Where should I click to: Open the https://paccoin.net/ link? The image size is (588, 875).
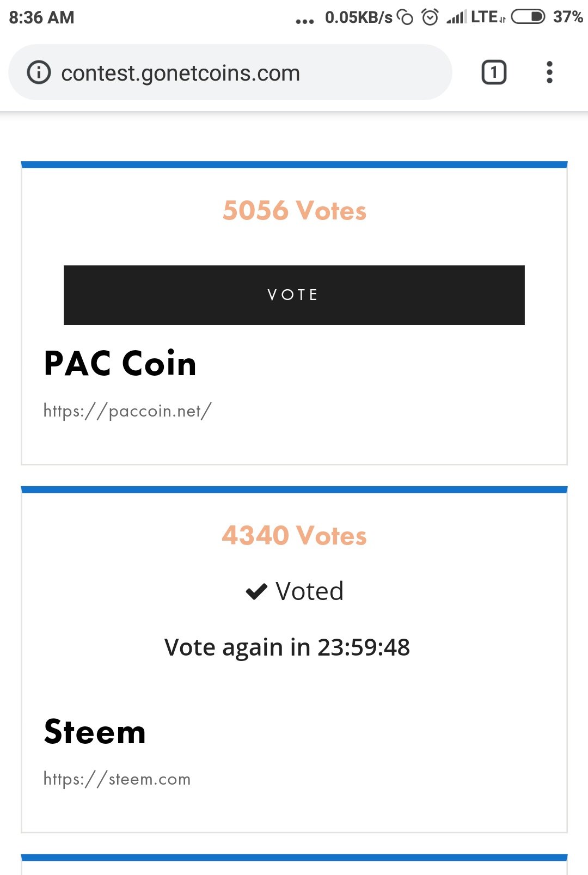(x=127, y=411)
